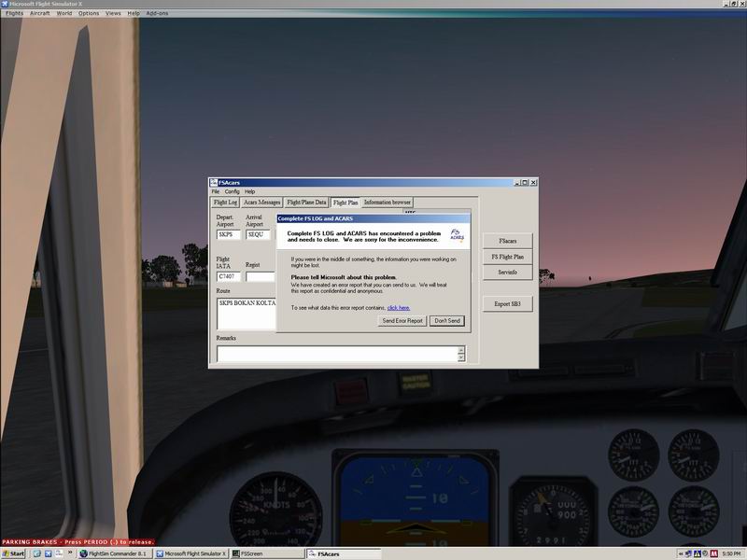This screenshot has height=560, width=747.
Task: Click the FSAcars taskbar item
Action: coord(344,553)
